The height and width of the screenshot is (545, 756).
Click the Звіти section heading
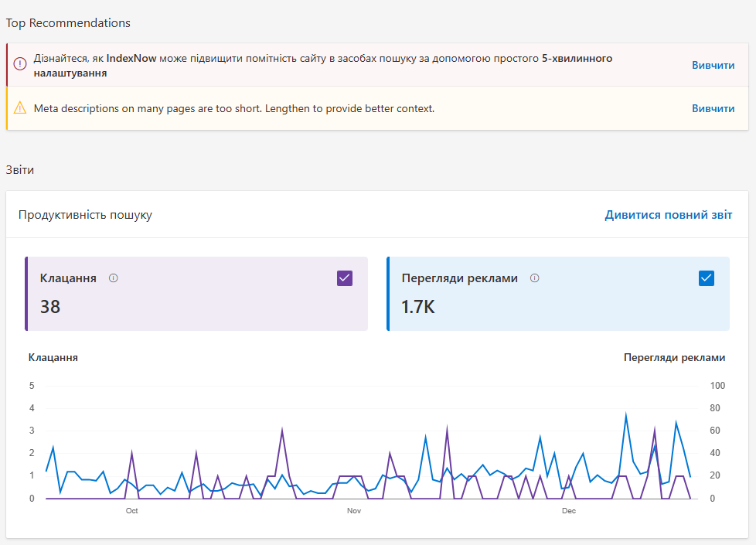[x=20, y=170]
